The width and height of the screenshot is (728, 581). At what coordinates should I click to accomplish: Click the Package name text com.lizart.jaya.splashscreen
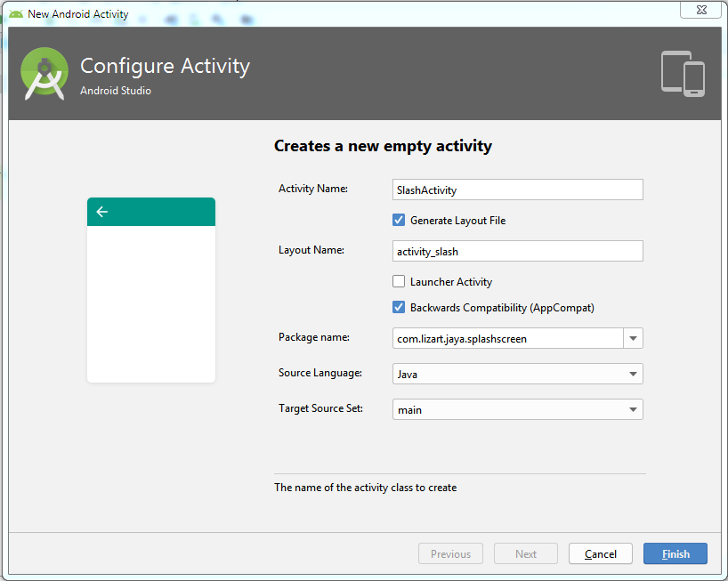click(462, 339)
